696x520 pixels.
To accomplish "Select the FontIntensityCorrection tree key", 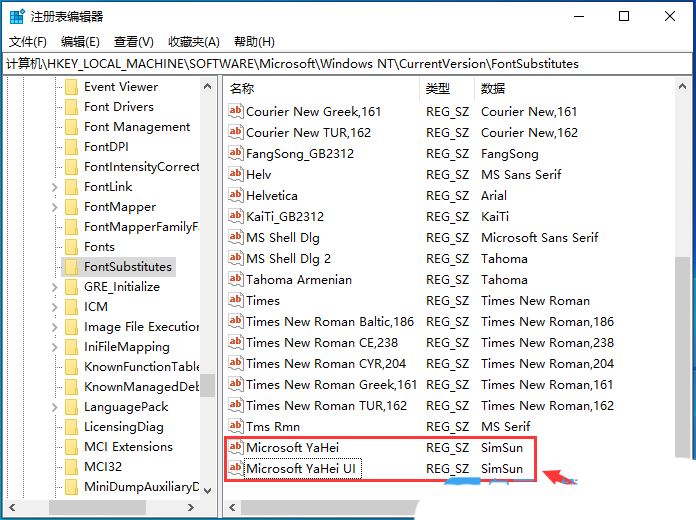I will 141,167.
